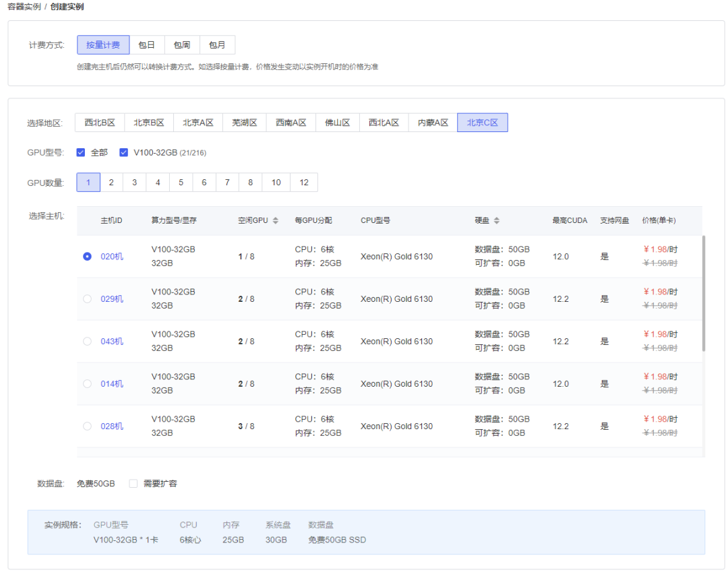The height and width of the screenshot is (572, 728).
Task: Set GPU quantity to 4
Action: click(158, 183)
